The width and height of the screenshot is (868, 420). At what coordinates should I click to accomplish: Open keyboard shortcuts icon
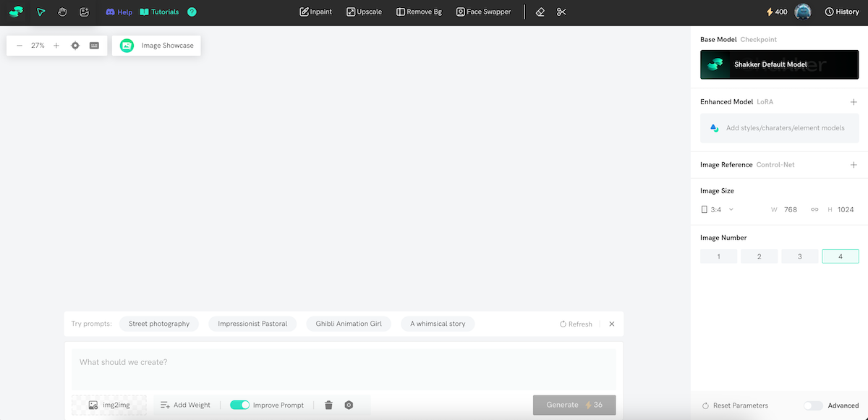95,46
